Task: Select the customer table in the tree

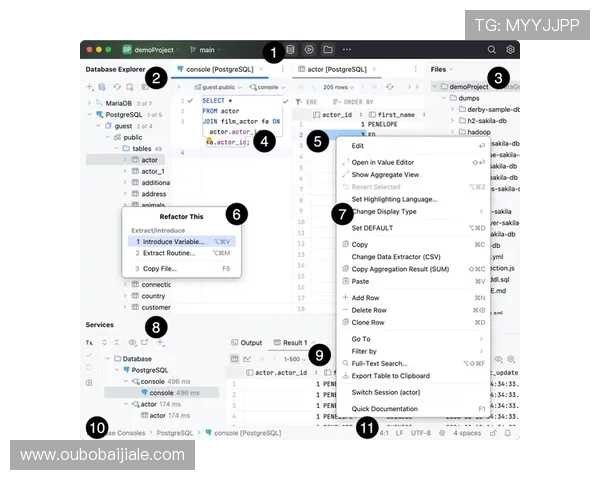Action: pyautogui.click(x=155, y=308)
